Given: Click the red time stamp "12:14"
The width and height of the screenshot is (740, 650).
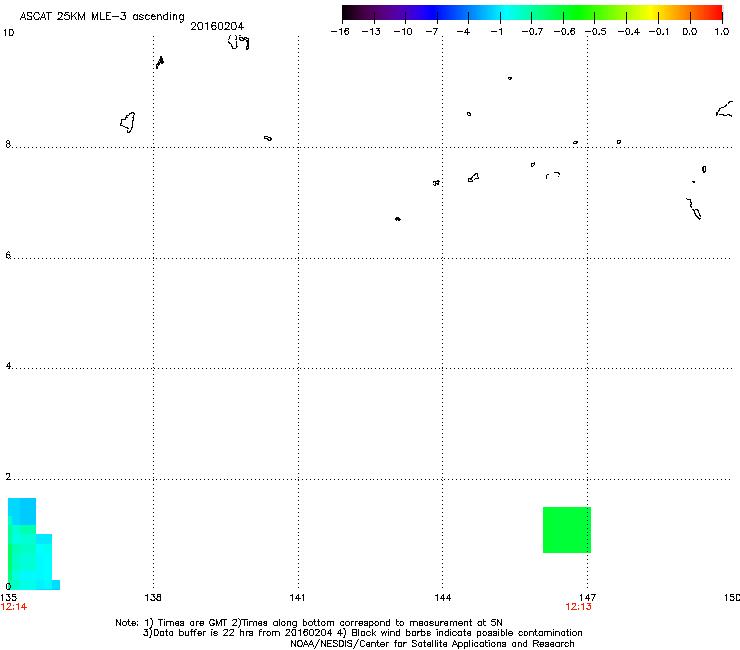Looking at the screenshot, I should pos(14,607).
